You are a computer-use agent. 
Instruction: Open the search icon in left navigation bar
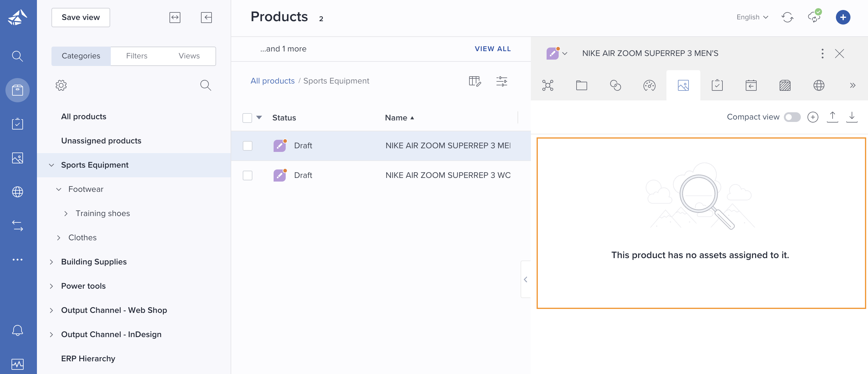click(18, 56)
